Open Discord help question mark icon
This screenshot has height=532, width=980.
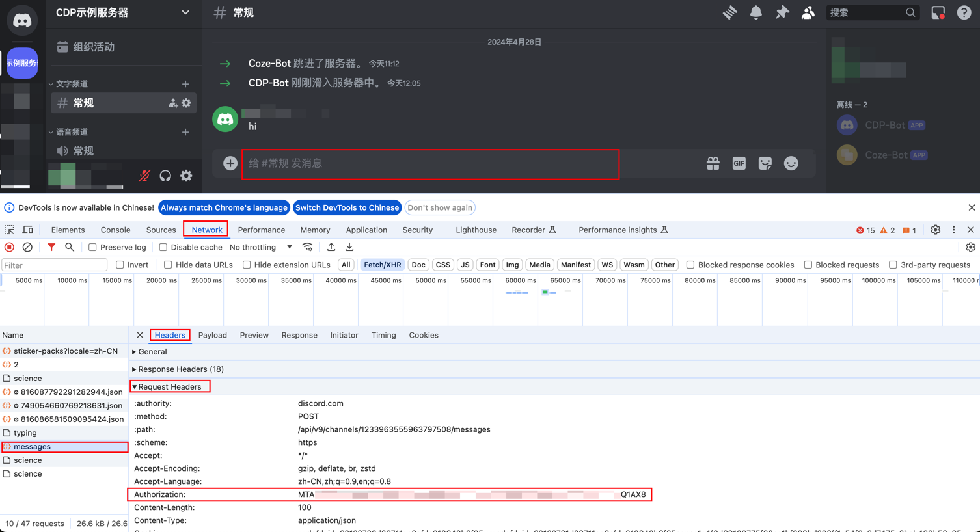tap(964, 12)
